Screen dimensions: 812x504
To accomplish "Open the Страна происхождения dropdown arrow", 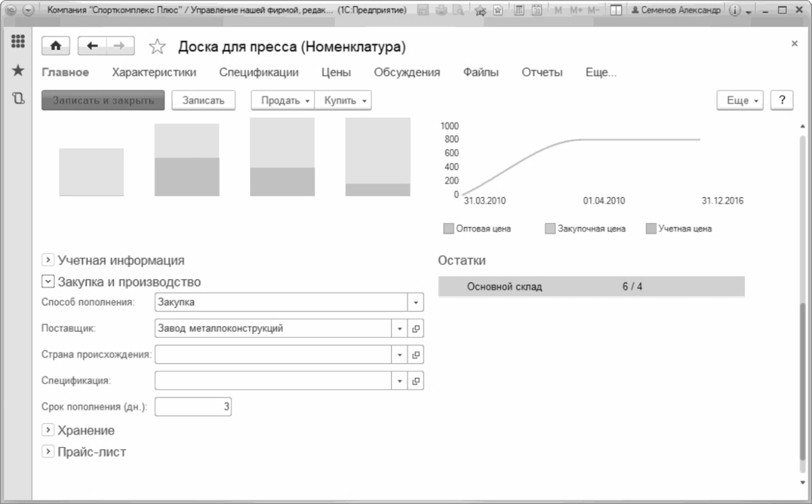I will point(401,354).
